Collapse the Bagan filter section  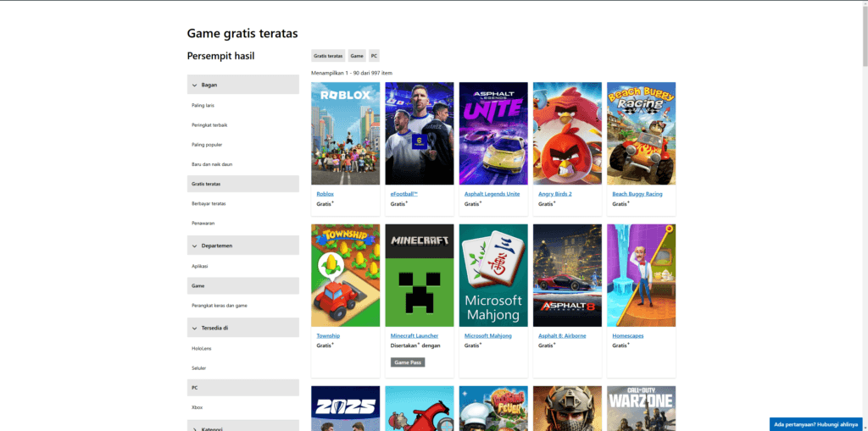(x=243, y=85)
